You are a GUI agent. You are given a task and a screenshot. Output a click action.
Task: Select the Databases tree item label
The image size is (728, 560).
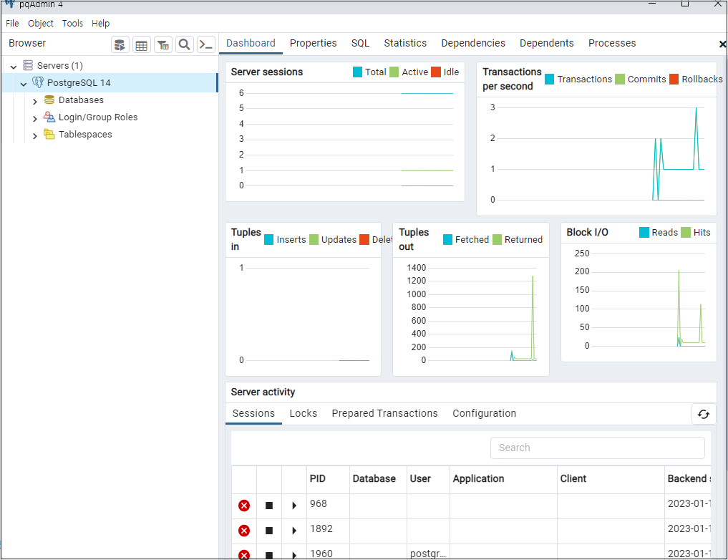click(81, 100)
